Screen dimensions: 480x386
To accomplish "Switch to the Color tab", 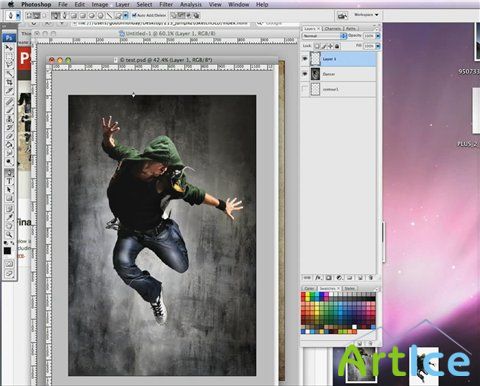I will point(309,288).
